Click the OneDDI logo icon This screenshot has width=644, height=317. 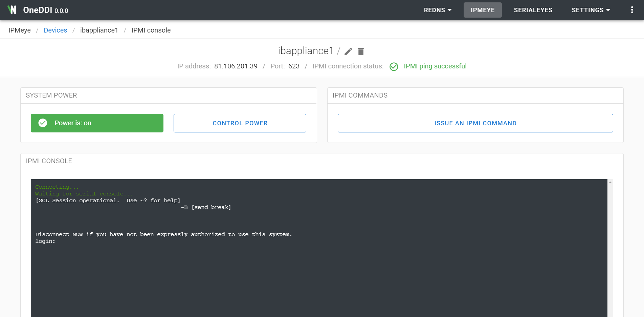[x=12, y=10]
